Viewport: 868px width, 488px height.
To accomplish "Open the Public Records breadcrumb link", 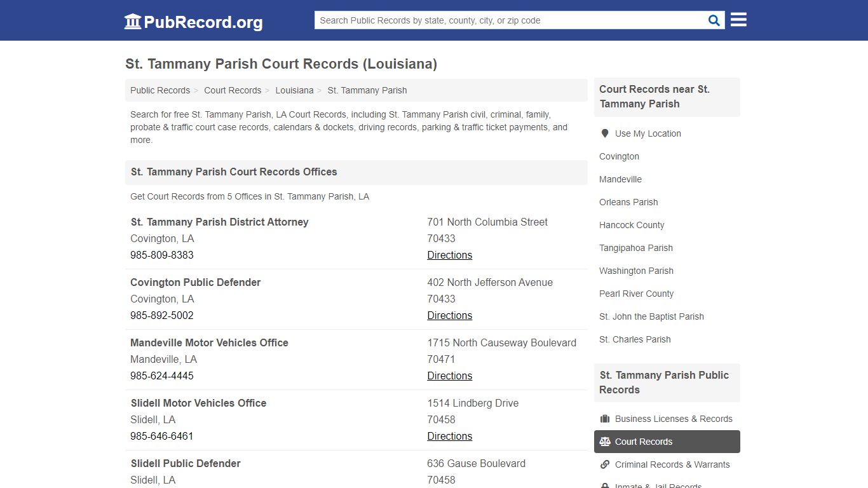I will pyautogui.click(x=160, y=90).
